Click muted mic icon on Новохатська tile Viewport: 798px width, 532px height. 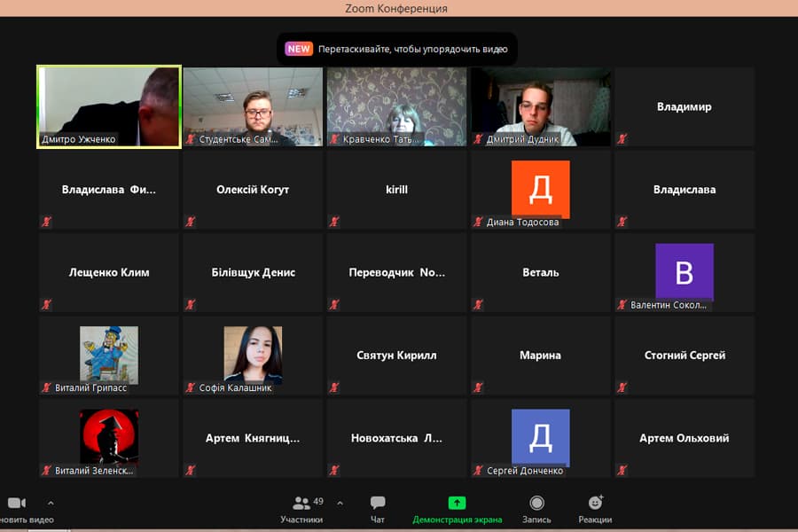pos(334,471)
